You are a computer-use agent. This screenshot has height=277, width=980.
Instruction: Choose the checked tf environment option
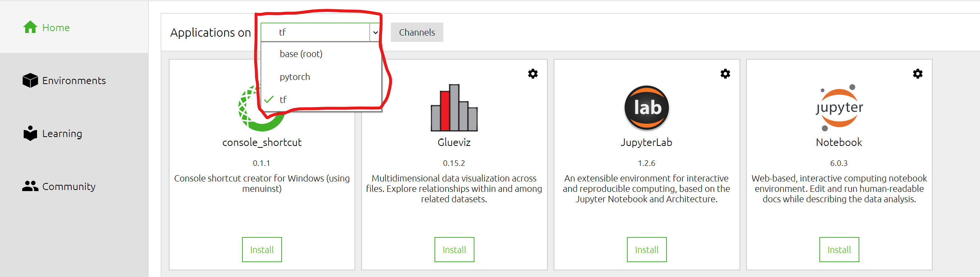pyautogui.click(x=322, y=100)
